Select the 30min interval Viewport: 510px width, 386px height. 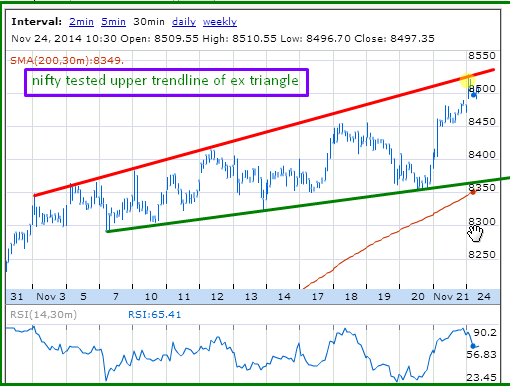pyautogui.click(x=149, y=22)
